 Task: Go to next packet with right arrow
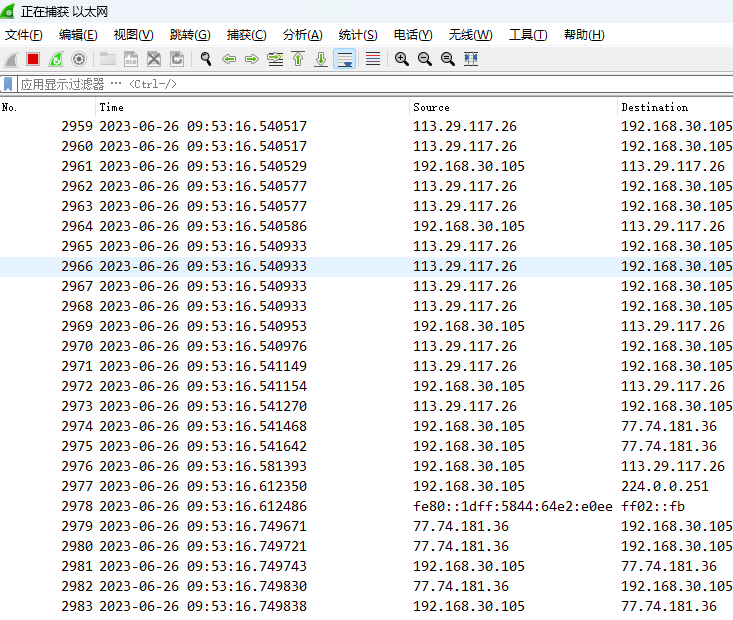252,59
